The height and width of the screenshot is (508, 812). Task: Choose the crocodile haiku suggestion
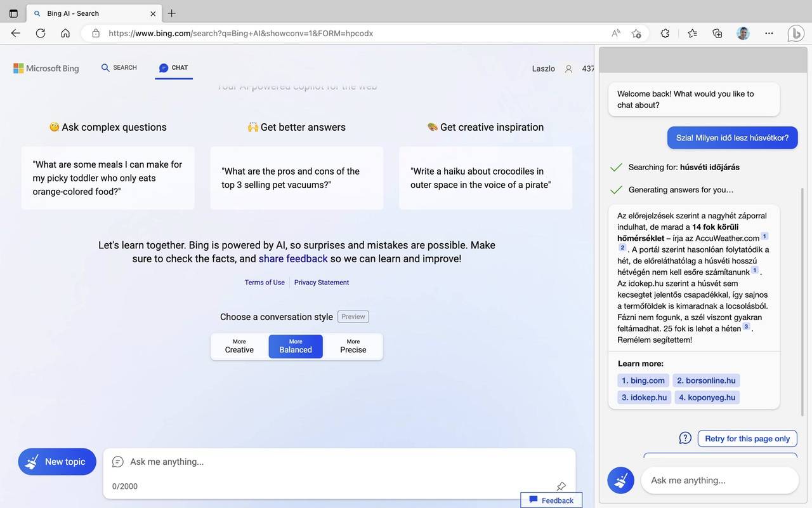tap(485, 178)
